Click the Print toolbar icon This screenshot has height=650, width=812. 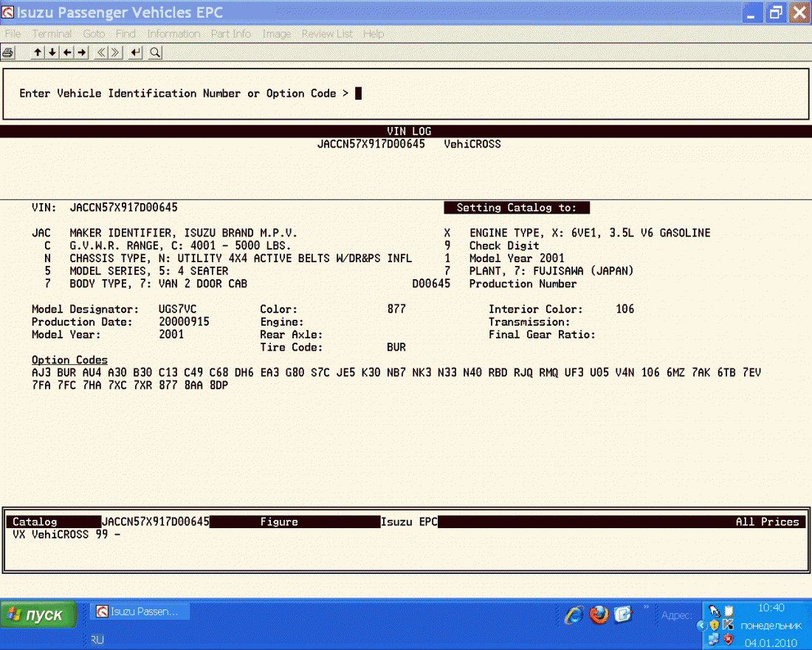point(8,52)
